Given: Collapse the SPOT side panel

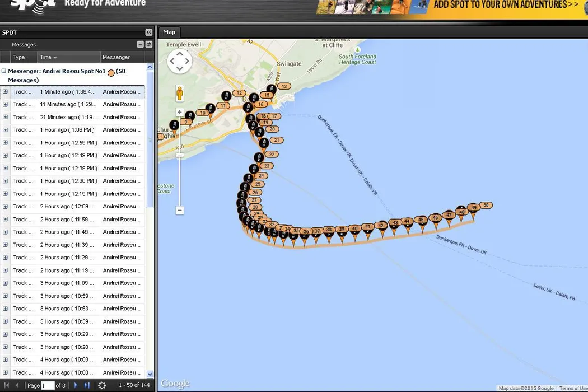Looking at the screenshot, I should 148,32.
